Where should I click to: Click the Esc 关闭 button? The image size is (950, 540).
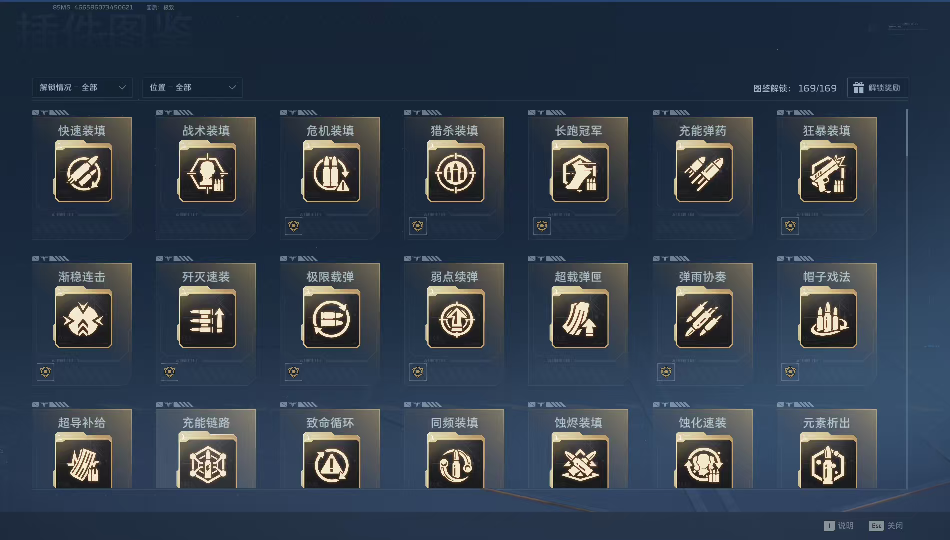(x=886, y=525)
